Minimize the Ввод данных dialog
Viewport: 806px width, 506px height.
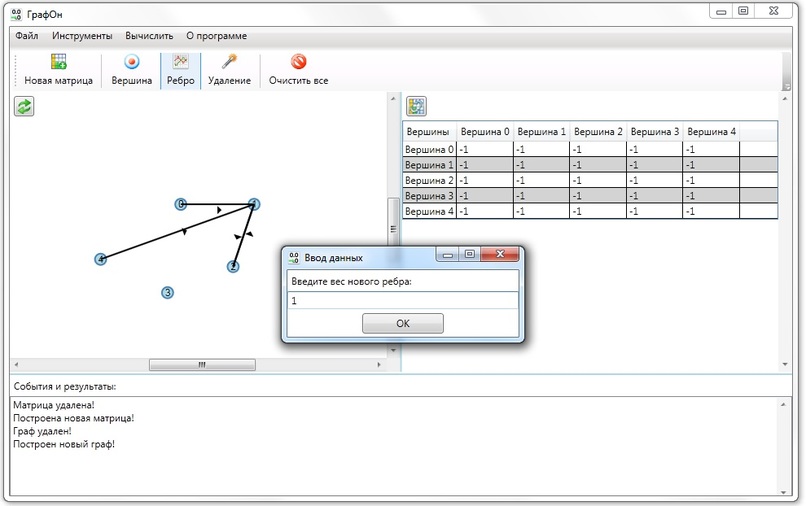pyautogui.click(x=448, y=254)
